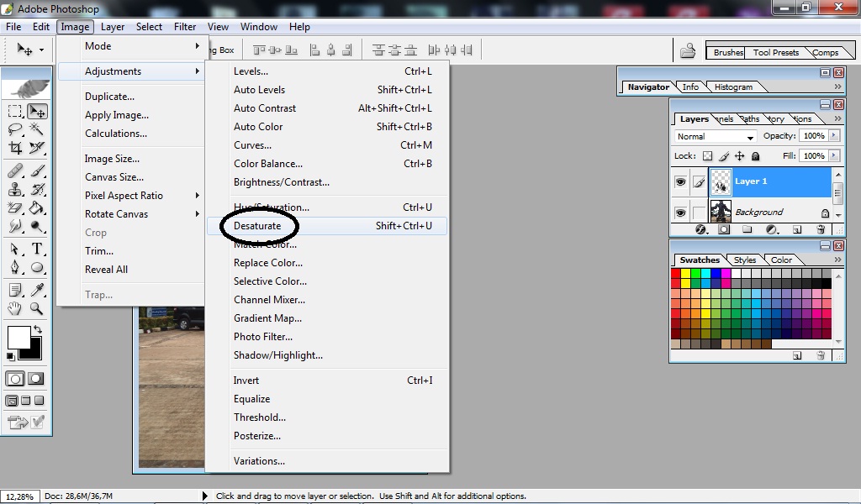The height and width of the screenshot is (504, 861).
Task: Open Navigator panel options menu arrows
Action: [x=838, y=87]
